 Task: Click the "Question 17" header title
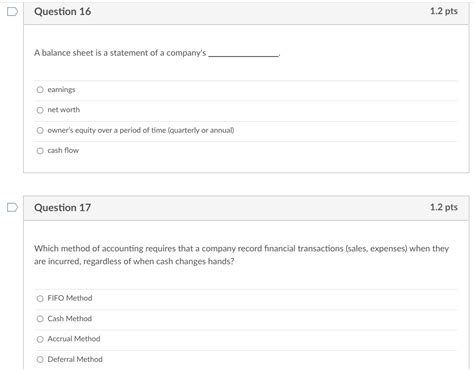[x=62, y=208]
